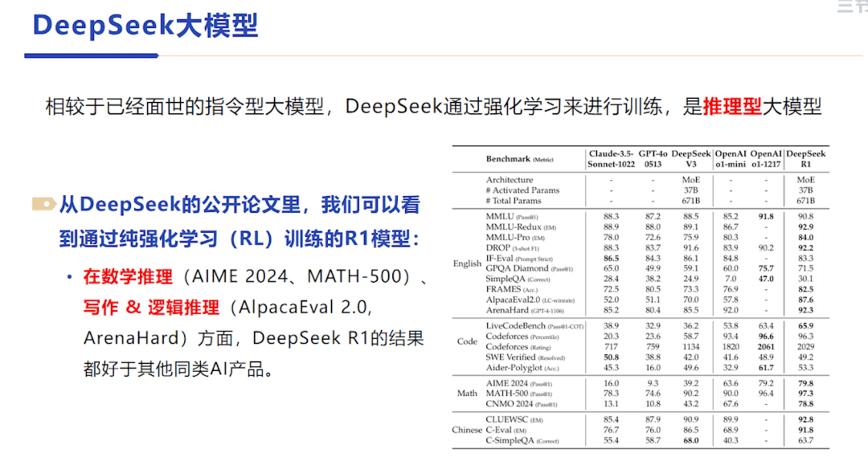Click the Codeforces rating value "1134"
The height and width of the screenshot is (465, 868).
[x=691, y=347]
